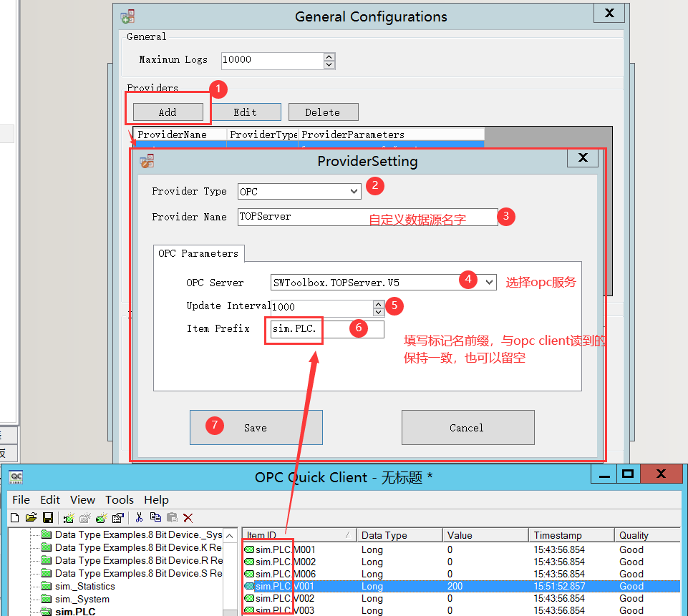Decrease the Maximun Logs spinner value

click(329, 64)
